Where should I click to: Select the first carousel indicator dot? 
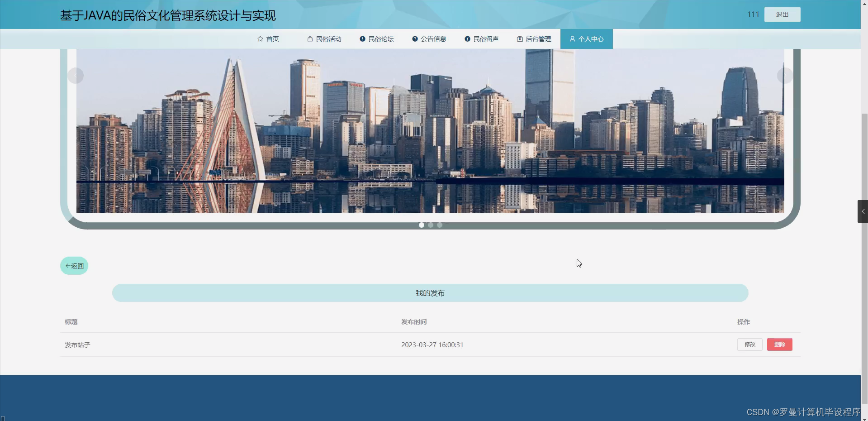421,225
